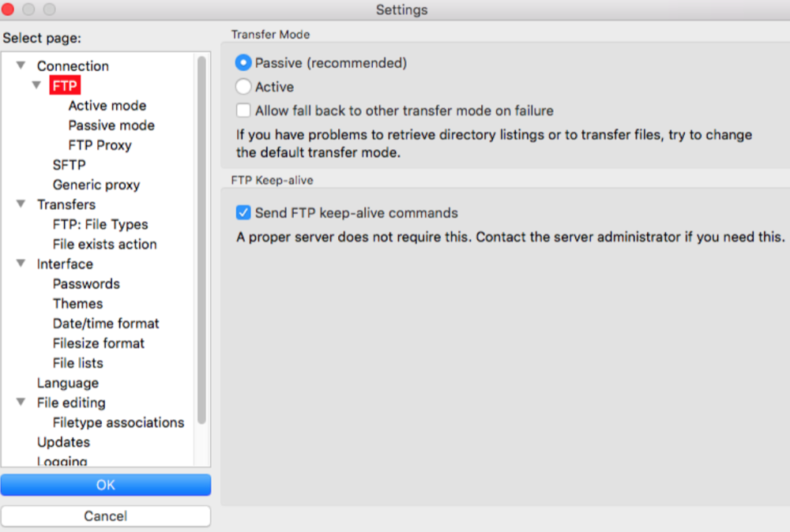Collapse the FTP tree node arrow

coord(36,84)
